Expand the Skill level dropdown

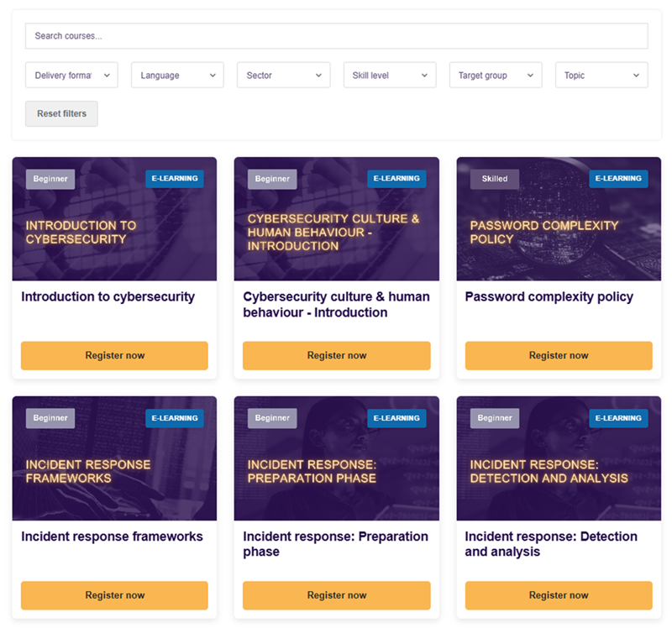tap(389, 76)
